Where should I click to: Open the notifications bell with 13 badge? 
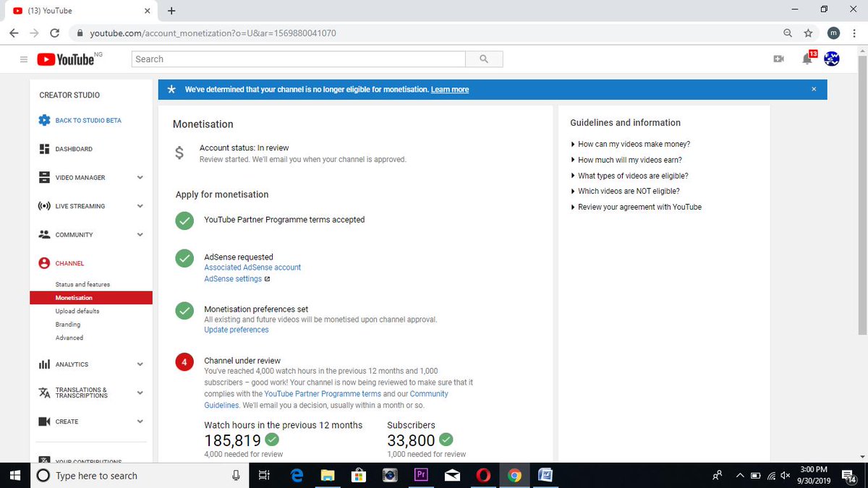(x=808, y=59)
